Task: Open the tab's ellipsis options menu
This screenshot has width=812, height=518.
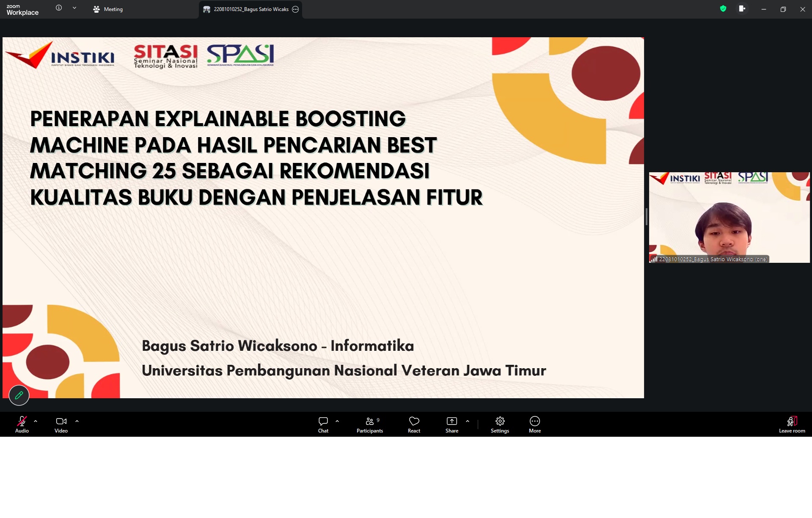Action: [295, 9]
